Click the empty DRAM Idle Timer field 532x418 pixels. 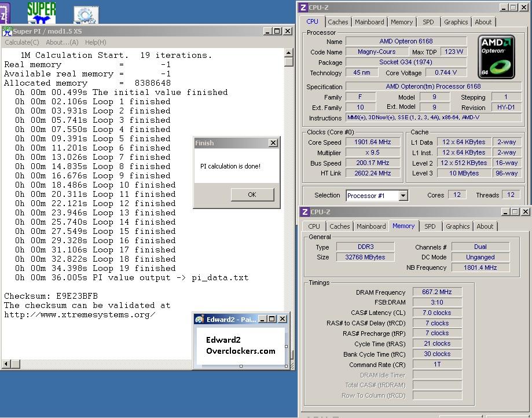437,375
